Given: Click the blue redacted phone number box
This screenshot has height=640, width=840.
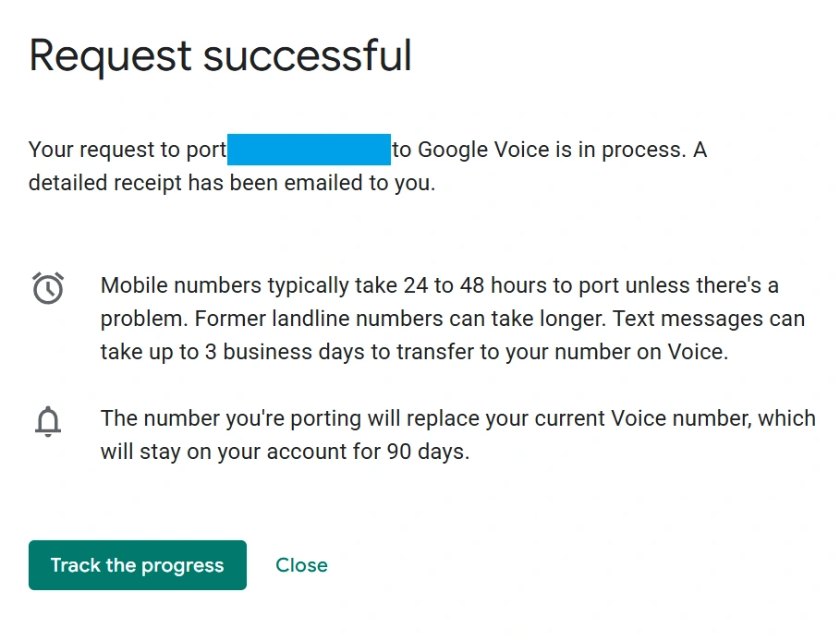Looking at the screenshot, I should pyautogui.click(x=309, y=150).
